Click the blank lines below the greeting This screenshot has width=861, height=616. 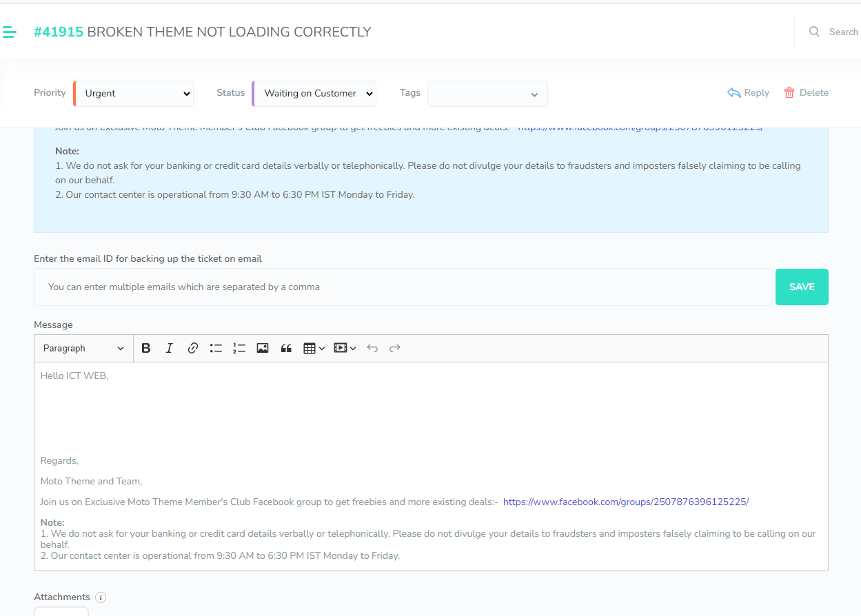pos(431,418)
